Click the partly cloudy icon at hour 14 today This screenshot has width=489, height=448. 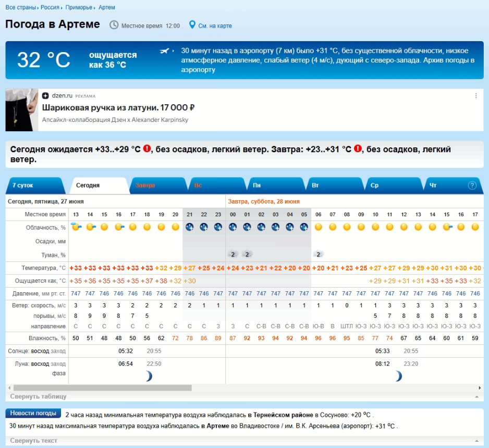90,227
